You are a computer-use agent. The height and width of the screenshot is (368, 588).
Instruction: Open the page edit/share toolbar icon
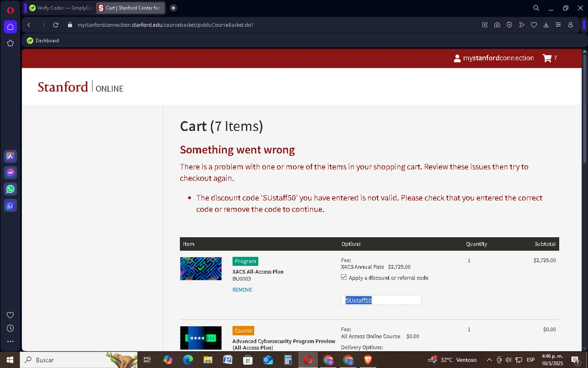485,25
